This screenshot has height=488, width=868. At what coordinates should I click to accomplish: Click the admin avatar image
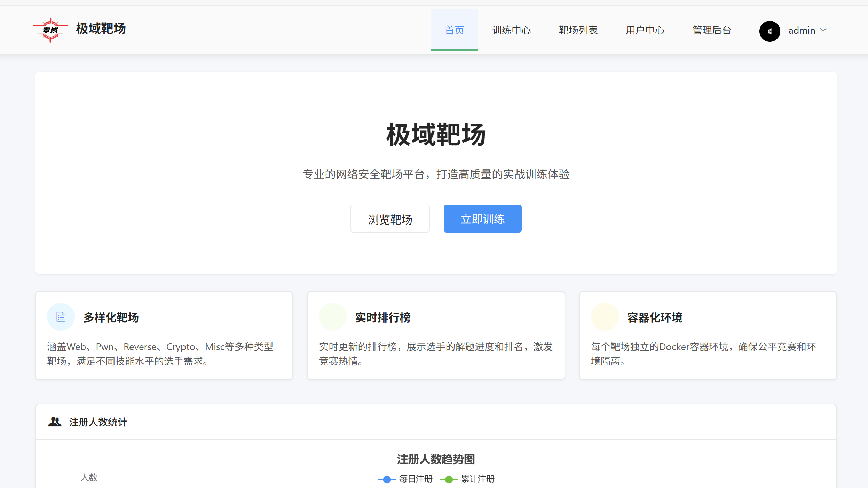(x=770, y=31)
